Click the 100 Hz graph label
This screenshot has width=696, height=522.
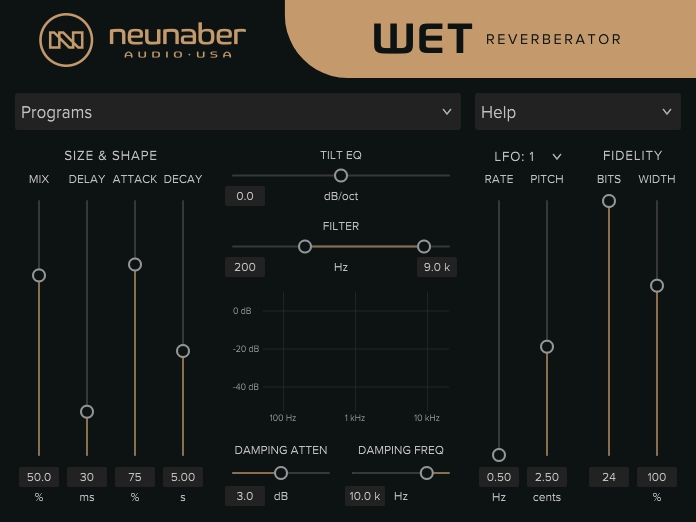[x=283, y=418]
